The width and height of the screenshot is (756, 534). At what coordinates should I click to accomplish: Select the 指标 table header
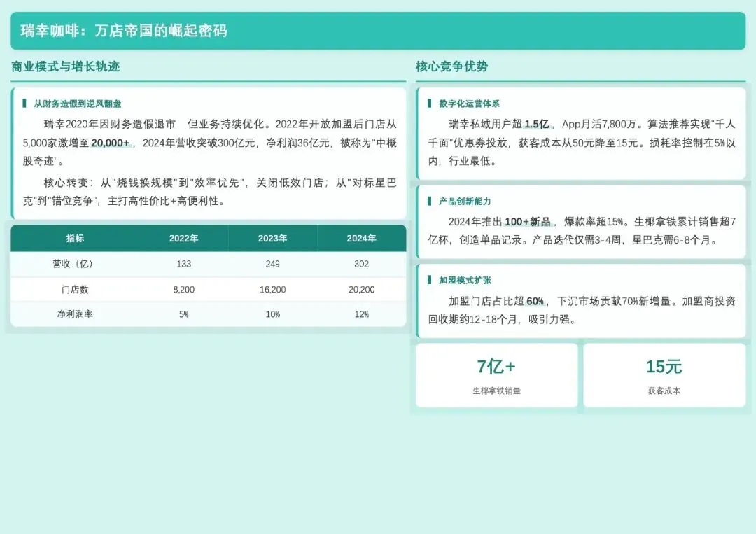click(x=75, y=238)
